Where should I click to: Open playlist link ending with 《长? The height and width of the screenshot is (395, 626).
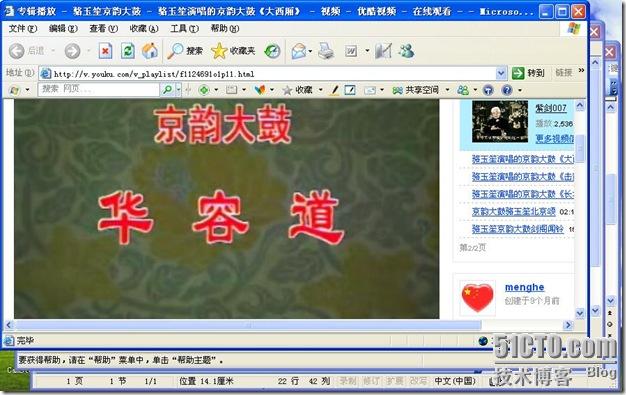(x=523, y=194)
